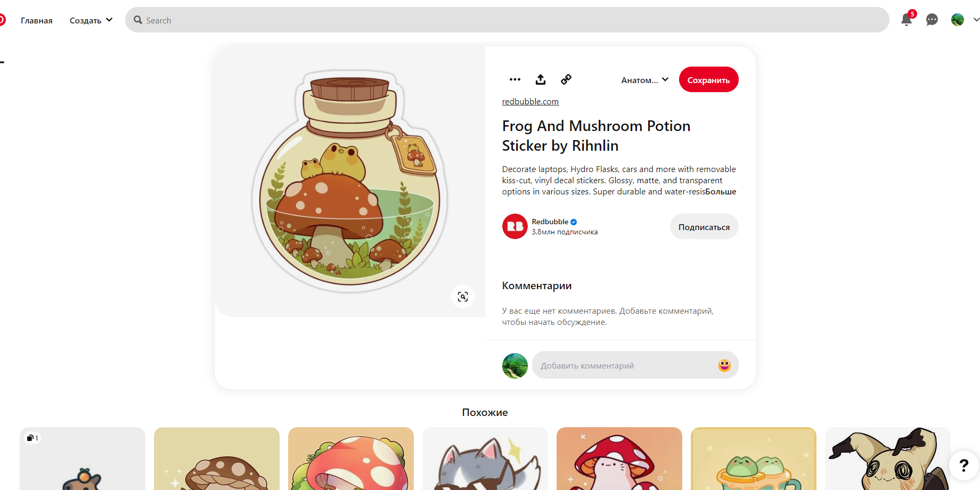Viewport: 980px width, 490px height.
Task: Open the redbubble.com source link
Action: pyautogui.click(x=530, y=101)
